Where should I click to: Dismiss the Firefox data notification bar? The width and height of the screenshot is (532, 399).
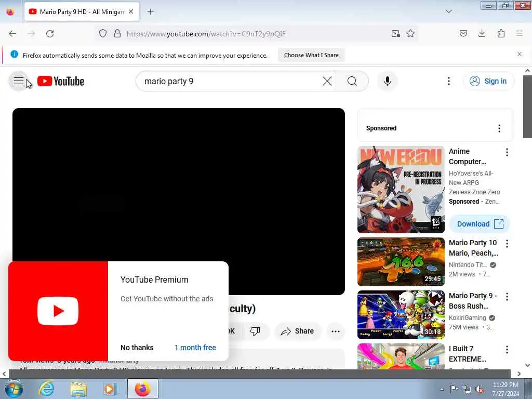[x=519, y=54]
